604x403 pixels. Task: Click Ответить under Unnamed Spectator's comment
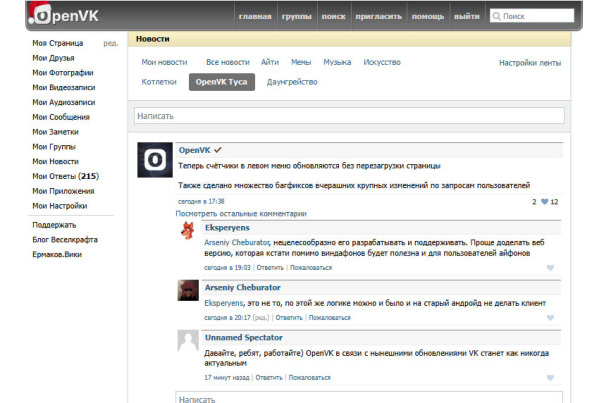[269, 378]
